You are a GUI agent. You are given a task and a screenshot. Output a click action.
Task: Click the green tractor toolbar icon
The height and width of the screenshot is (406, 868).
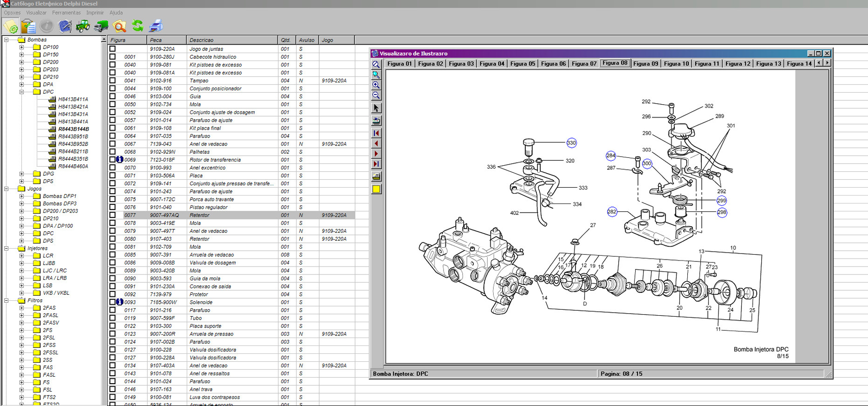[x=82, y=26]
